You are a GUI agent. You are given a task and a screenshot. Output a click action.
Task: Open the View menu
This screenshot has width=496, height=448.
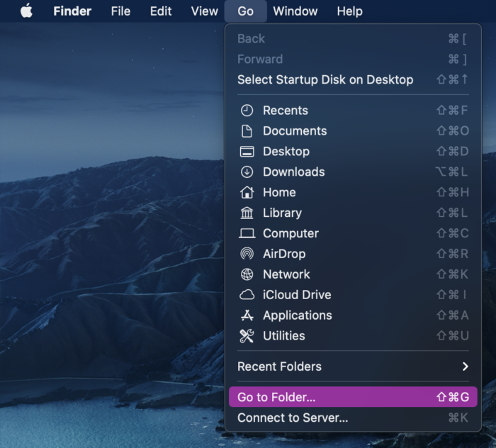point(204,11)
